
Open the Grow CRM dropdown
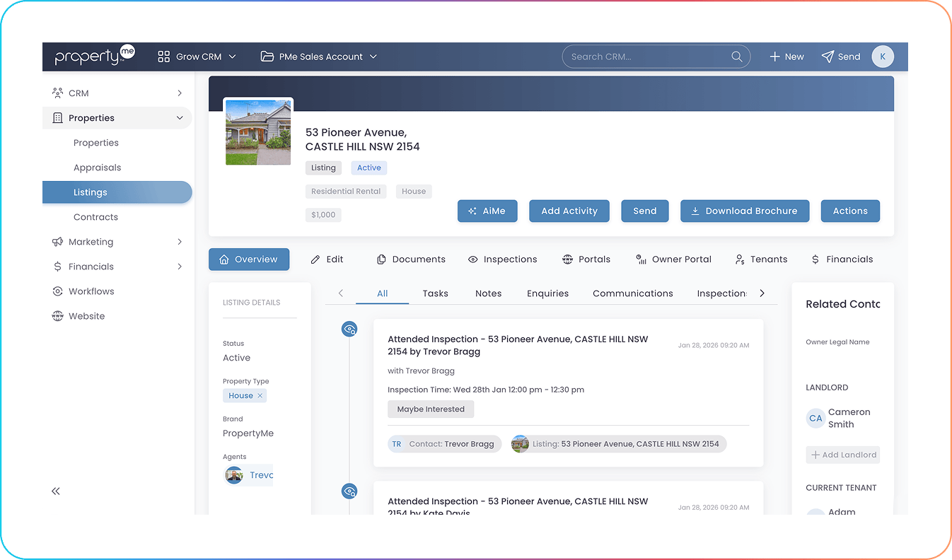(197, 57)
